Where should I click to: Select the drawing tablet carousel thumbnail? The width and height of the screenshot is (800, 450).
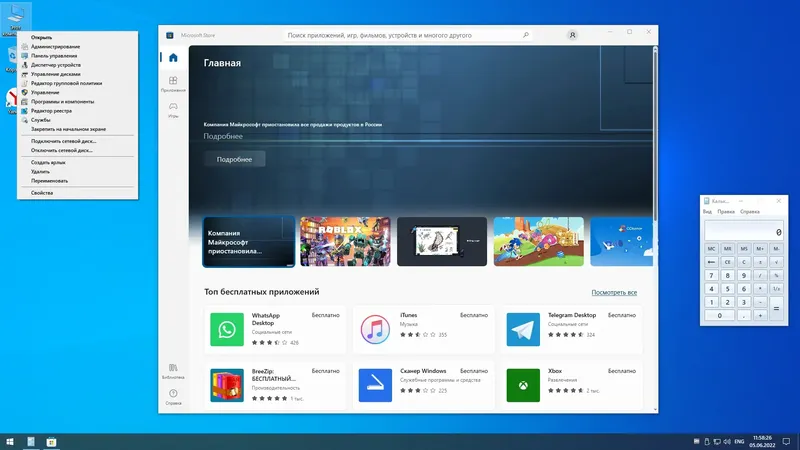pyautogui.click(x=442, y=242)
